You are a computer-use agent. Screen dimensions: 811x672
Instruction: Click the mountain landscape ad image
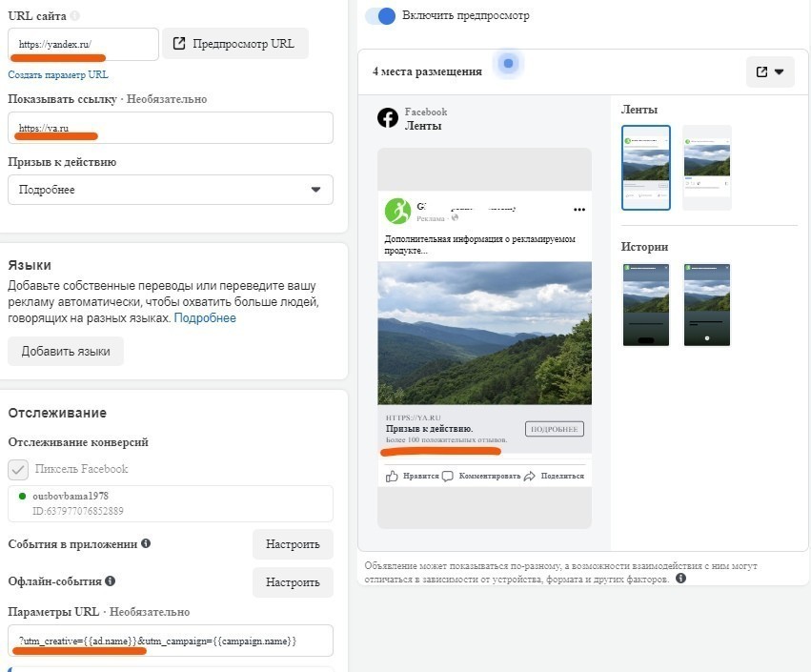[x=485, y=334]
